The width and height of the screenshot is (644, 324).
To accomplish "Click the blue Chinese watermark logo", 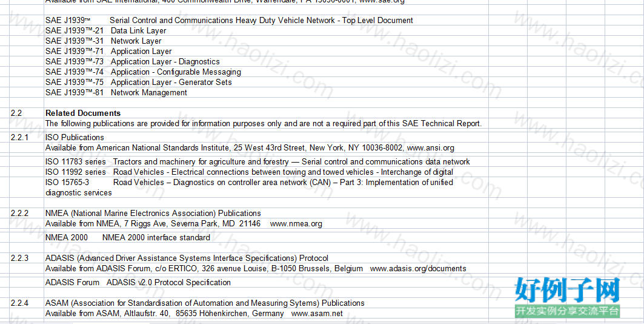I will (x=567, y=290).
